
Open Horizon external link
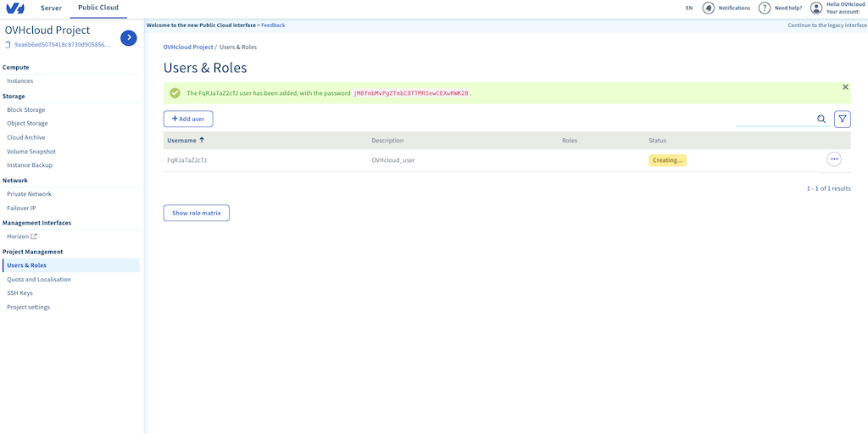(21, 236)
